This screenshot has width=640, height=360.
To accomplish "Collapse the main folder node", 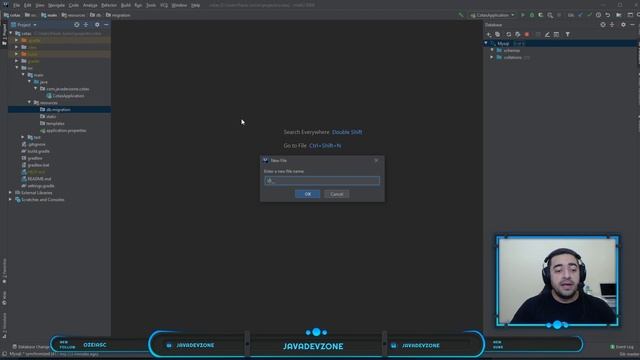I will click(x=23, y=75).
